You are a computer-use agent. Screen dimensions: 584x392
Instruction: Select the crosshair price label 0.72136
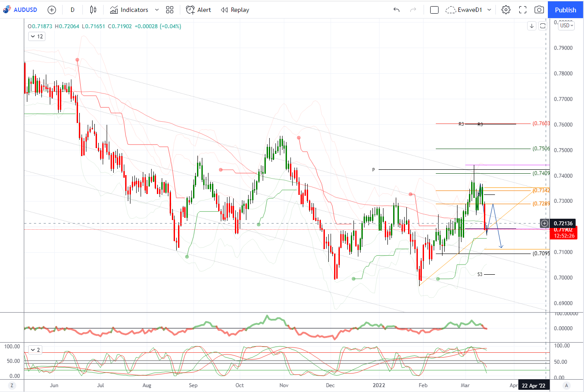coord(563,223)
